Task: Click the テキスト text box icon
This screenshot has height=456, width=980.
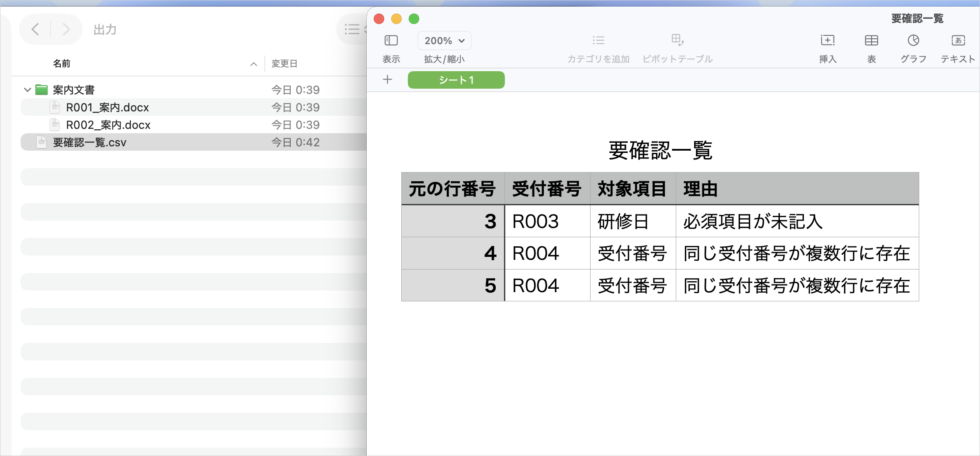Action: click(958, 41)
